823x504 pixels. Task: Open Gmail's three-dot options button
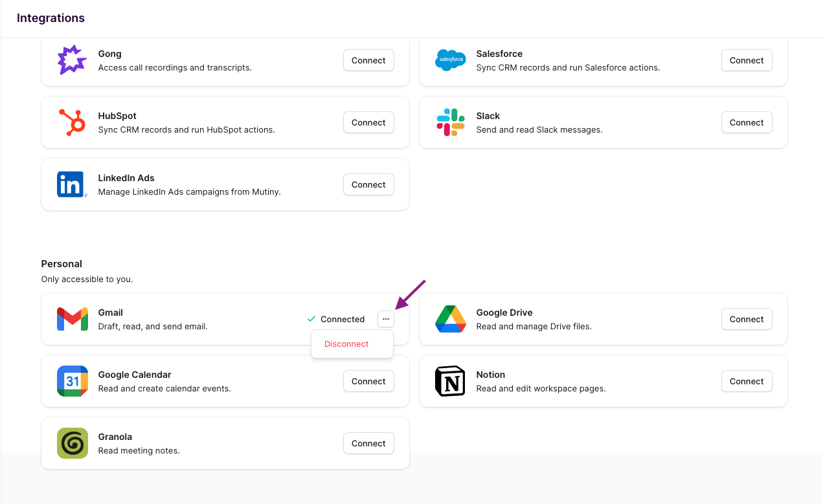pos(385,319)
